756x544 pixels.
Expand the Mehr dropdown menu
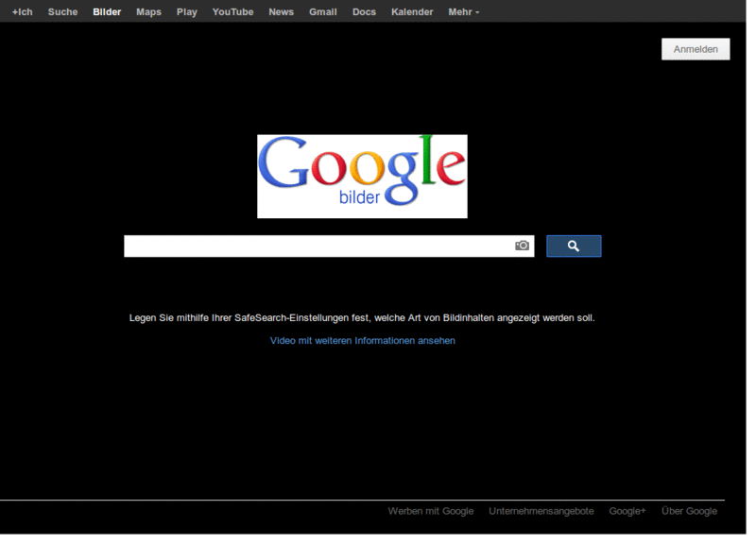(x=464, y=12)
